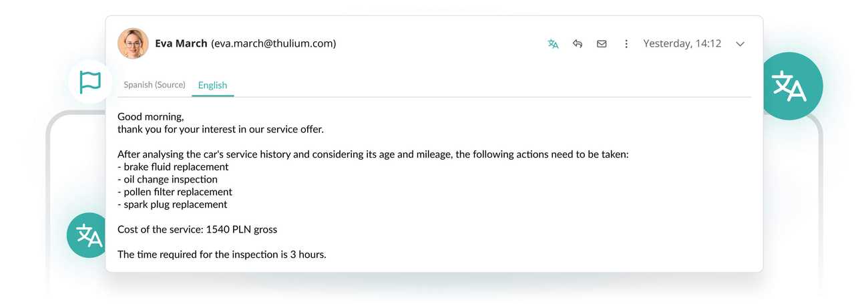Click the sender name Eva March
The width and height of the screenshot is (868, 304).
[x=180, y=43]
